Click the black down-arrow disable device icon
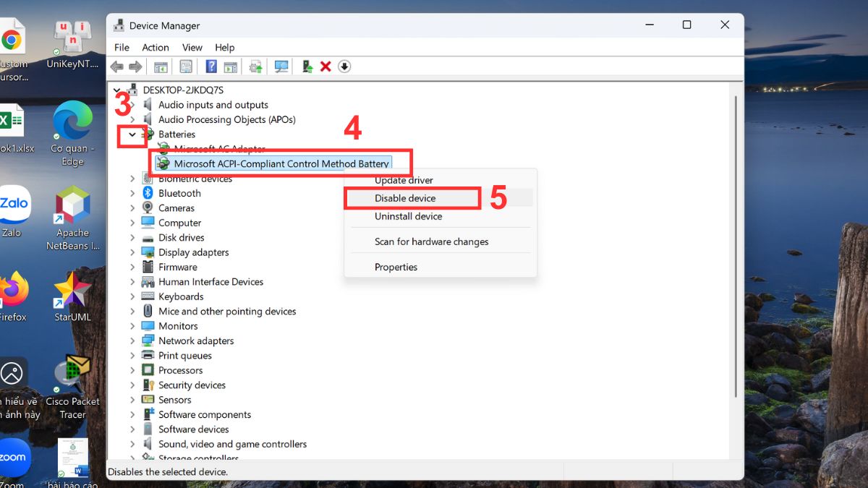 344,67
